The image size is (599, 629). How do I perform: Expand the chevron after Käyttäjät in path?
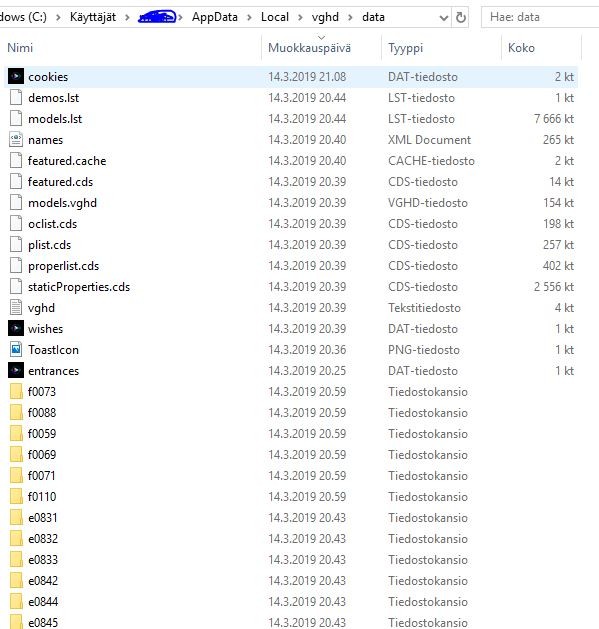(127, 17)
